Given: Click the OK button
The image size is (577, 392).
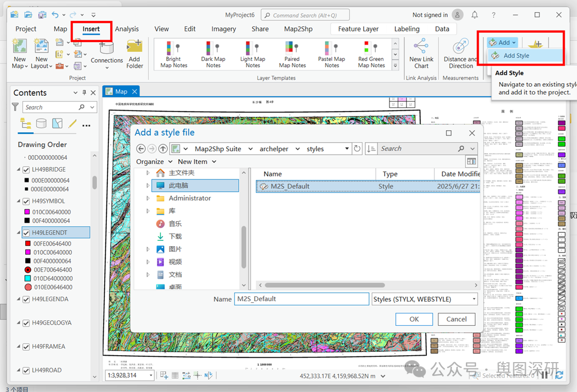Looking at the screenshot, I should (414, 319).
